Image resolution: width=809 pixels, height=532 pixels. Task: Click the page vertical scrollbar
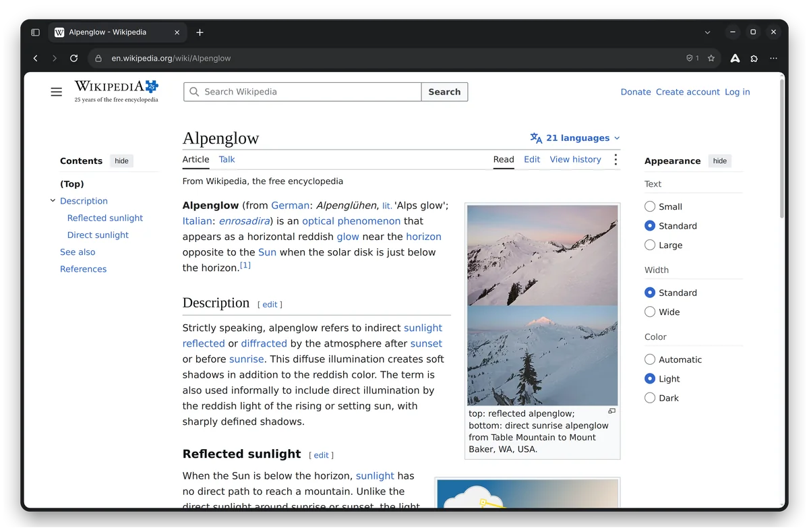[782, 148]
